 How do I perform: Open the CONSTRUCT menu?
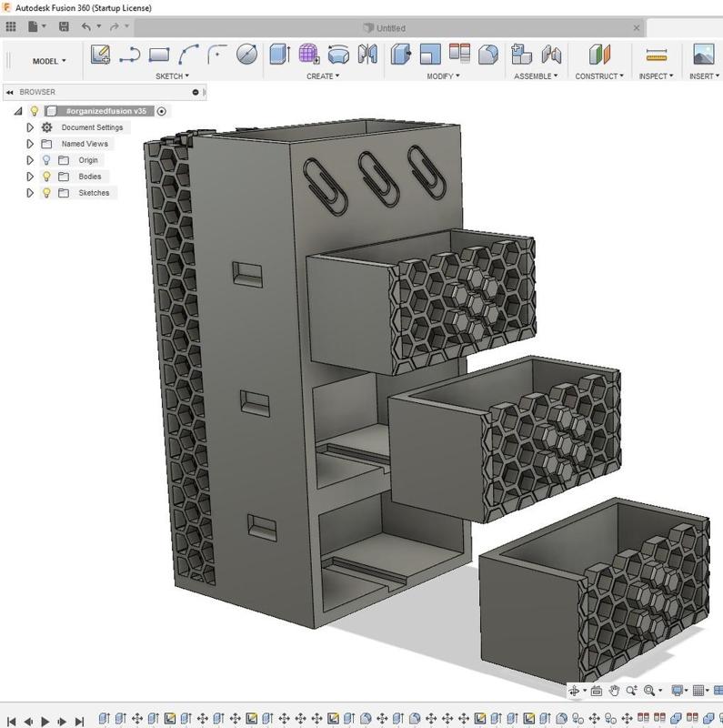(599, 76)
